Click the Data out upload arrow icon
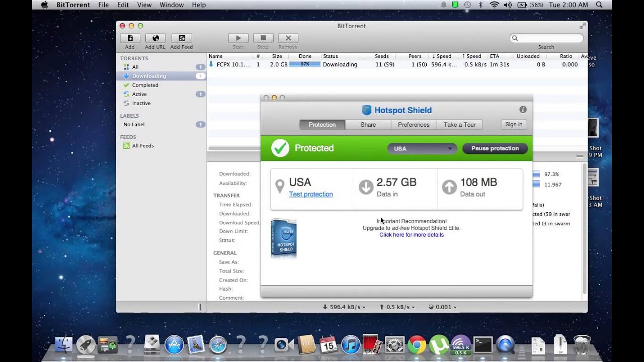The height and width of the screenshot is (362, 644). (449, 187)
